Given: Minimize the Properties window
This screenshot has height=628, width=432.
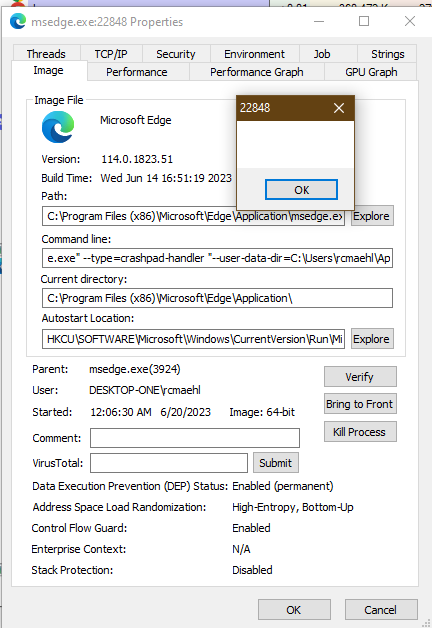Looking at the screenshot, I should pos(319,21).
